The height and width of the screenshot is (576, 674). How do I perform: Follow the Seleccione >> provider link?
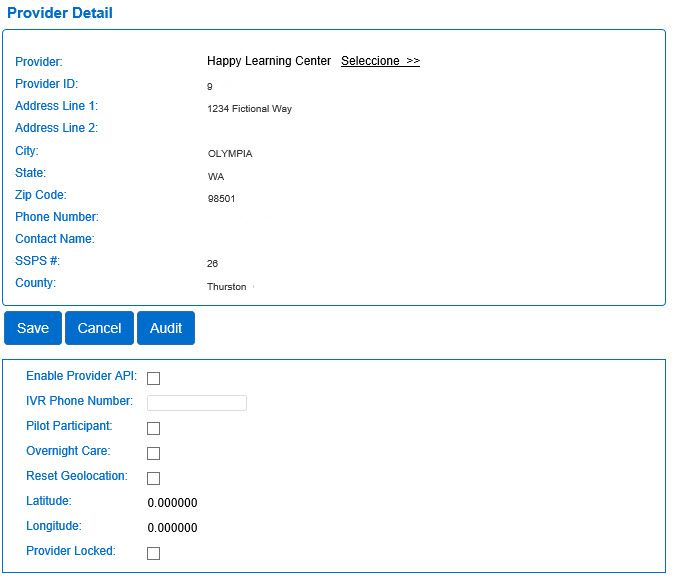(x=380, y=61)
